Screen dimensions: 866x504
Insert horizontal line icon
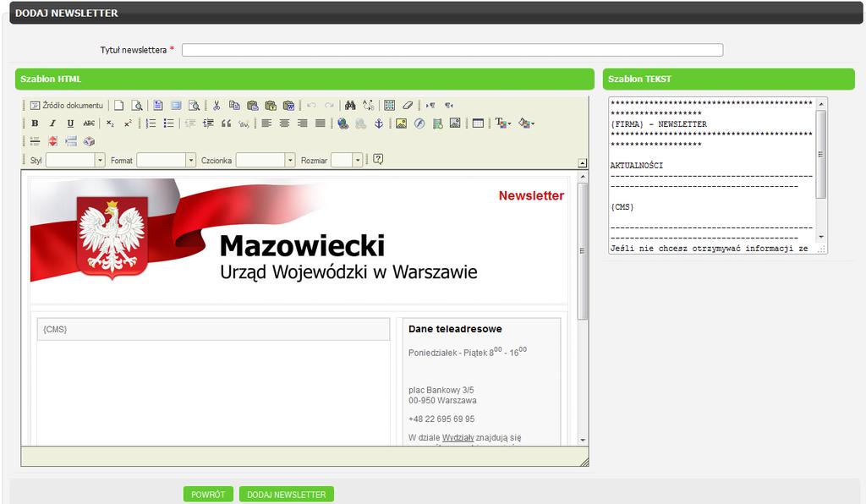pyautogui.click(x=35, y=141)
